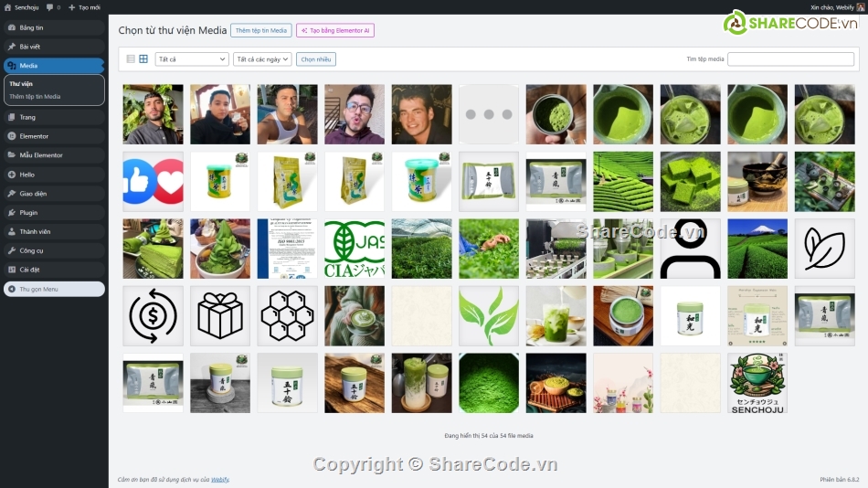Select the Media menu item

point(54,66)
